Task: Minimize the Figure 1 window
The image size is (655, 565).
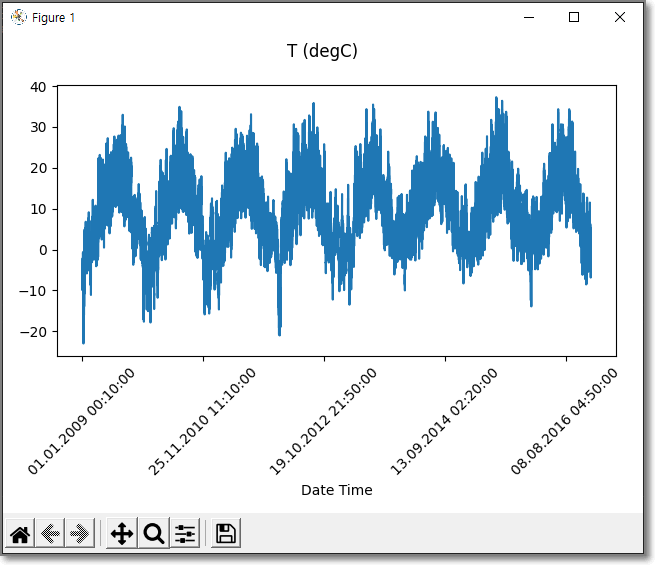Action: [x=529, y=18]
